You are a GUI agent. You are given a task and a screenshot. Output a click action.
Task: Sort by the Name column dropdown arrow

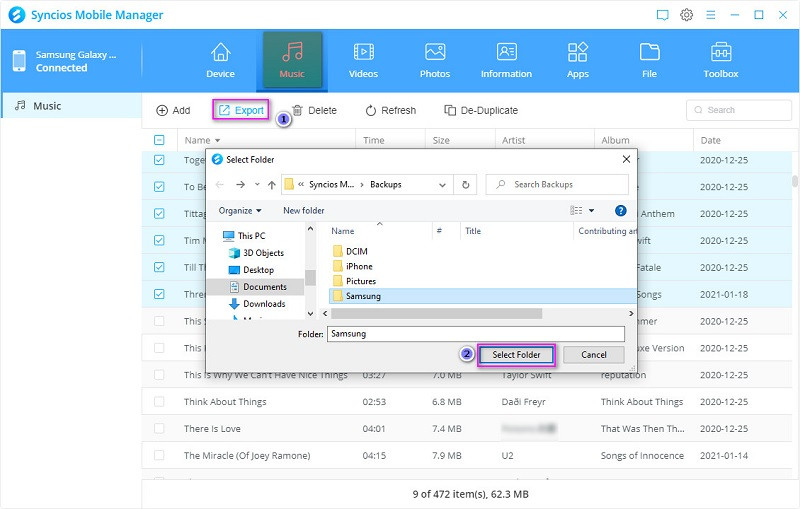(x=218, y=140)
